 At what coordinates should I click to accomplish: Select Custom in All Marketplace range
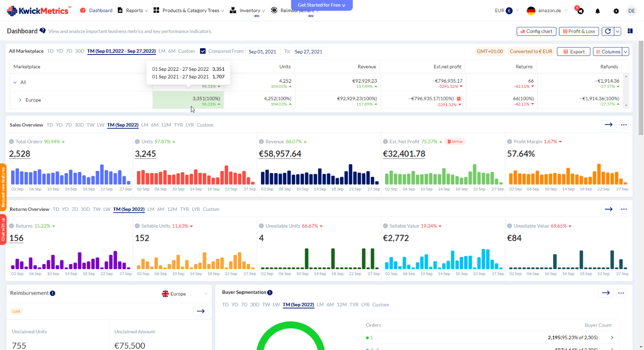(186, 51)
